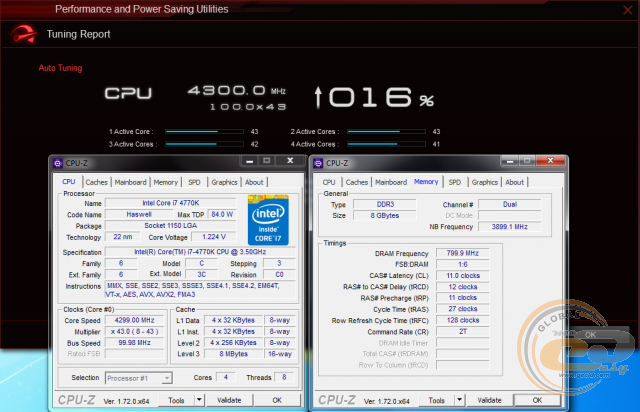The width and height of the screenshot is (640, 412).
Task: Open the About tab in left CPU-Z
Action: [254, 182]
